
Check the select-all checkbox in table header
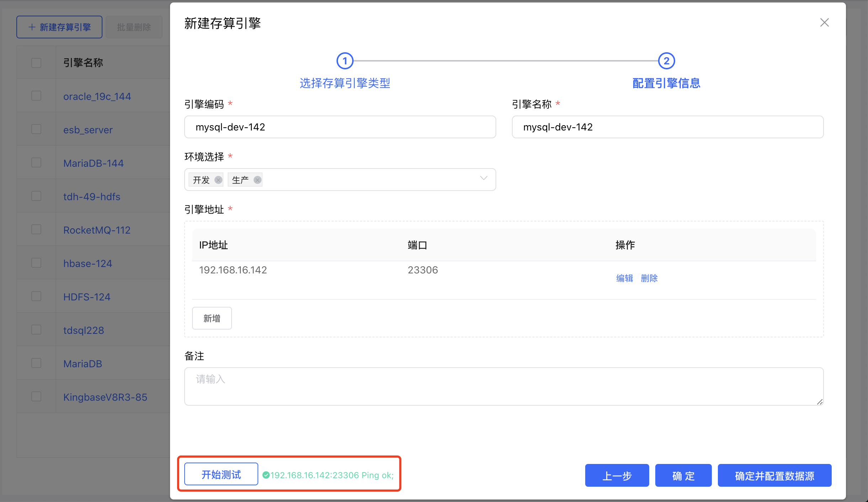(36, 63)
